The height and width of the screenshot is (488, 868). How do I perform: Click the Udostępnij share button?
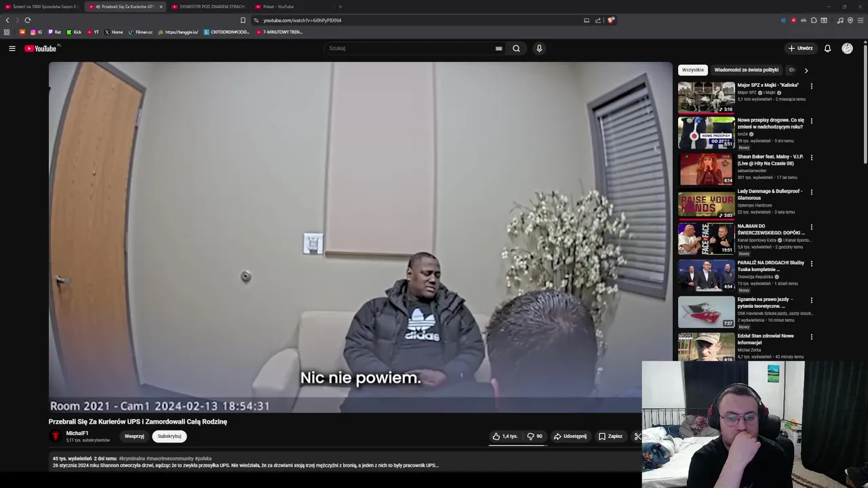click(x=570, y=436)
